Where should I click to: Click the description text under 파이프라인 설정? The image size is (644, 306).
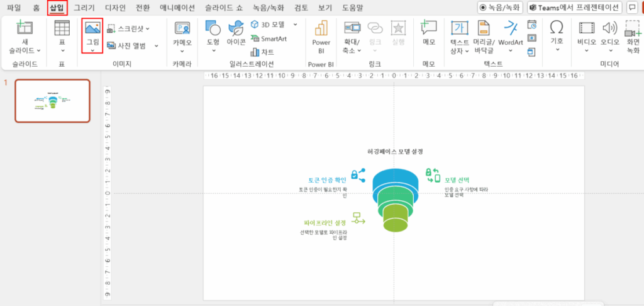pyautogui.click(x=323, y=235)
